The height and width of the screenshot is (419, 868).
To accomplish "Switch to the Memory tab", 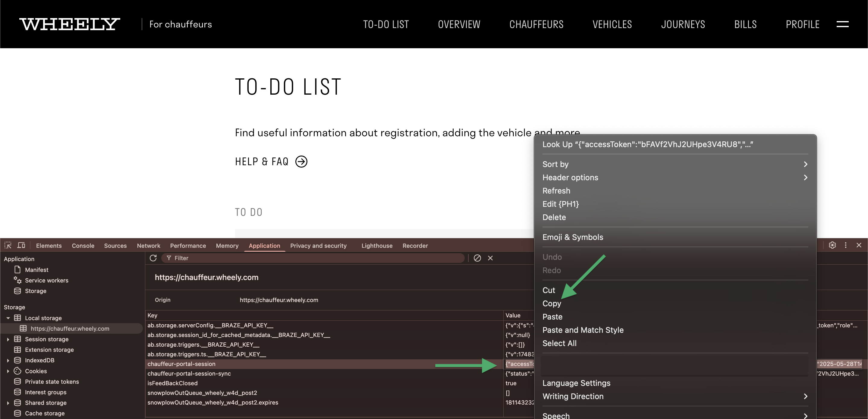I will (x=227, y=246).
